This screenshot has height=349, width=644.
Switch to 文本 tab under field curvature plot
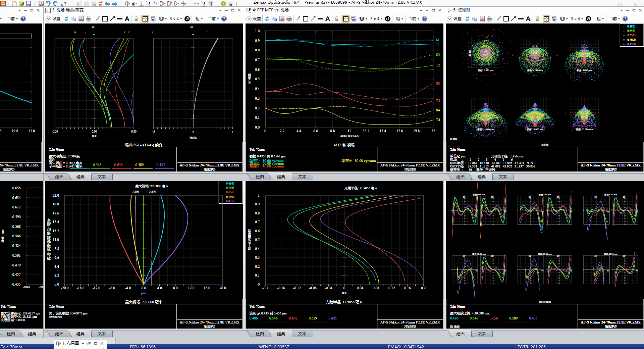pos(102,177)
